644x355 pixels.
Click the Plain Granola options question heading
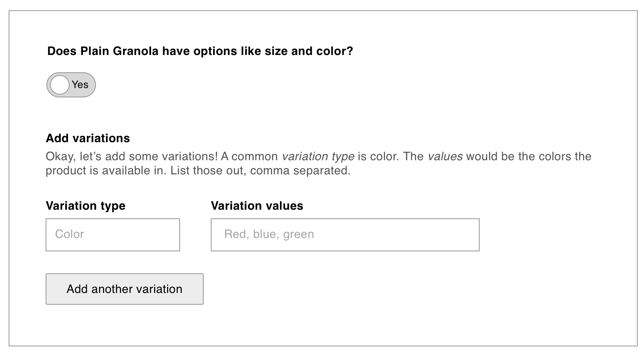pos(200,51)
